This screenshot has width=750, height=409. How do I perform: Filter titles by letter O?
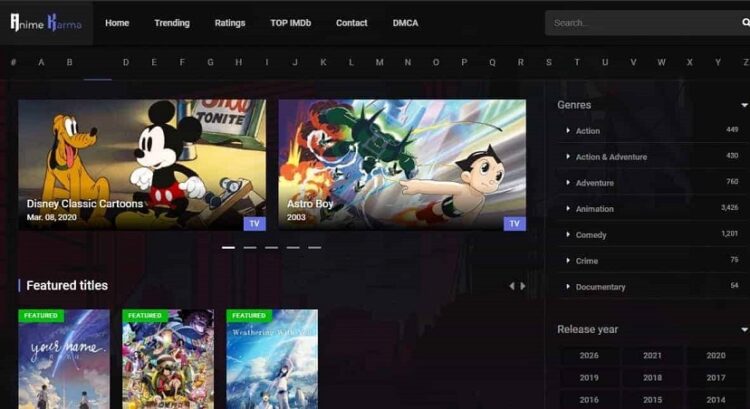(x=436, y=62)
